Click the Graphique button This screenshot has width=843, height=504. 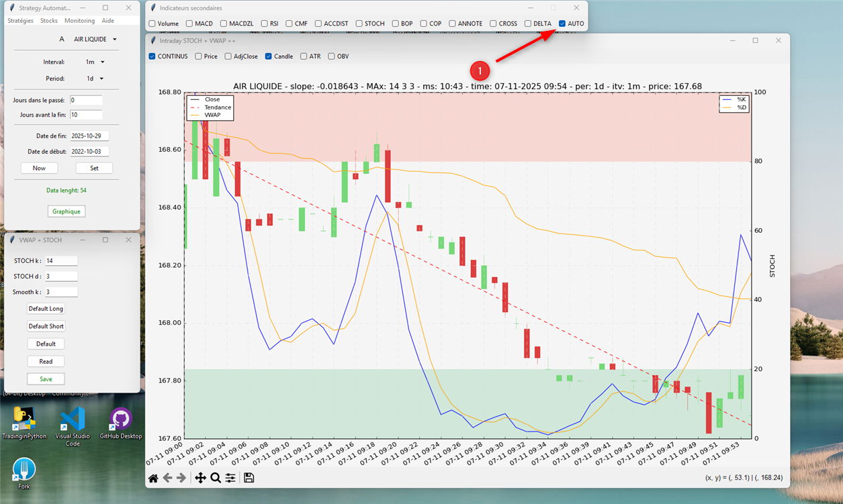click(x=66, y=211)
